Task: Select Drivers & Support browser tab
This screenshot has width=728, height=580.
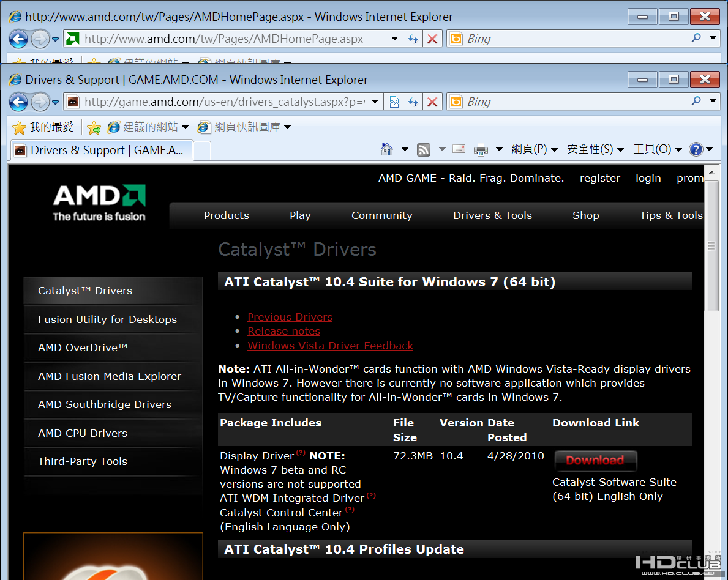Action: click(x=102, y=151)
